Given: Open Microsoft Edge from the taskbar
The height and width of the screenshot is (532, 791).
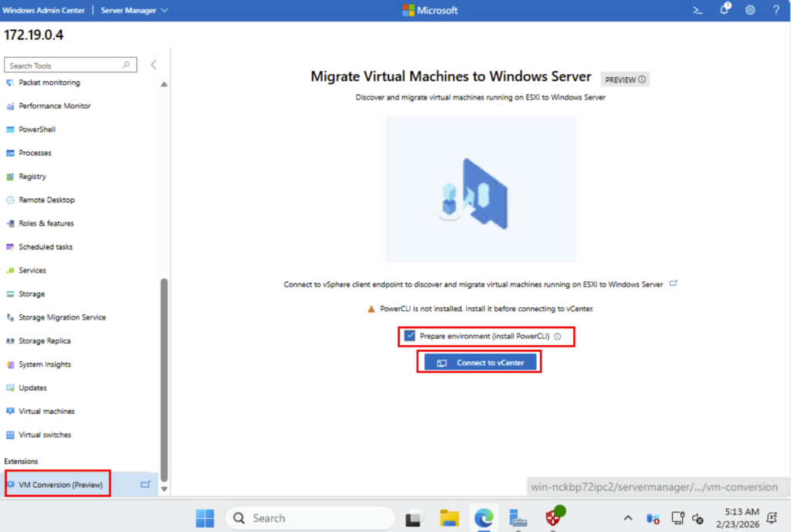Looking at the screenshot, I should (x=484, y=518).
